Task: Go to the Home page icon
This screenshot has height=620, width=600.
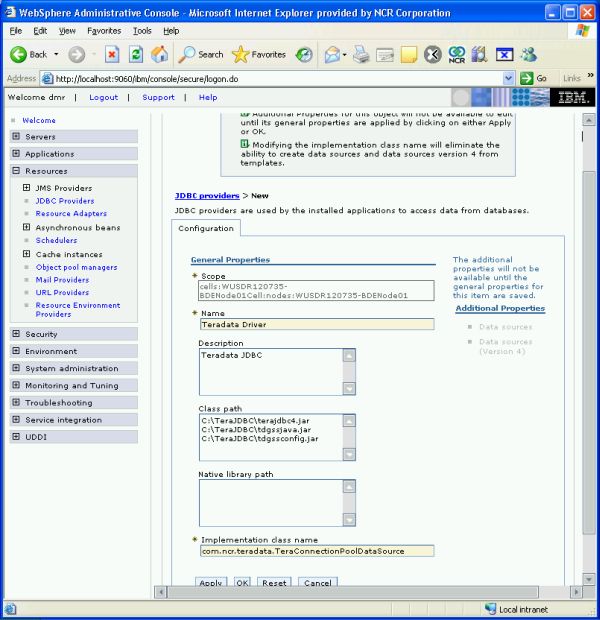Action: (x=159, y=55)
